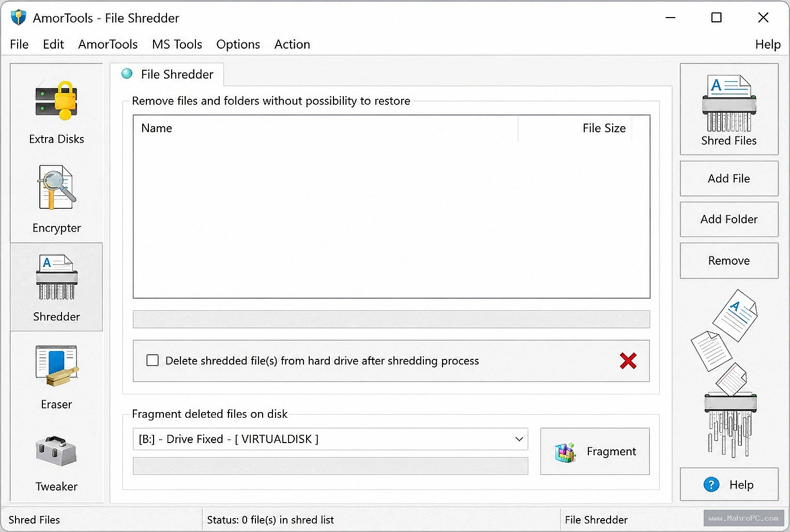The image size is (790, 532).
Task: Open the Encrypter tool in sidebar
Action: tap(56, 200)
